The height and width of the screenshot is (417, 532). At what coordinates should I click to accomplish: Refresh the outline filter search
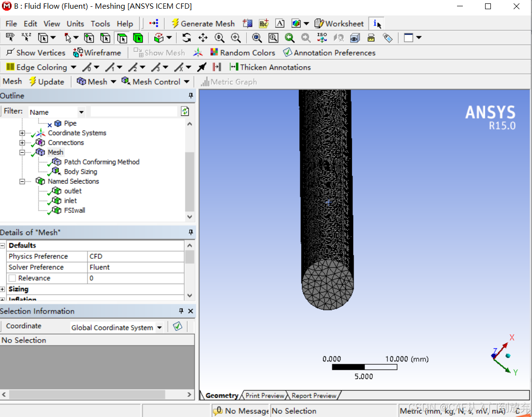[185, 111]
